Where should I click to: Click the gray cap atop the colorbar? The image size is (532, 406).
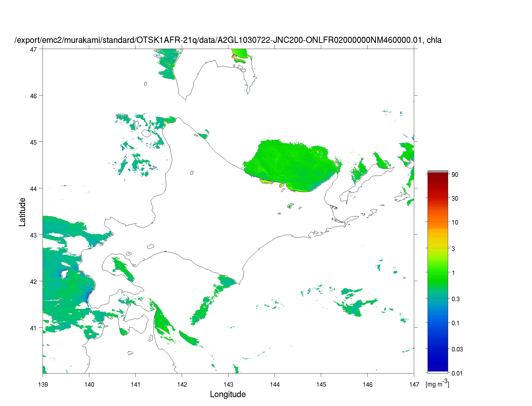coord(438,172)
